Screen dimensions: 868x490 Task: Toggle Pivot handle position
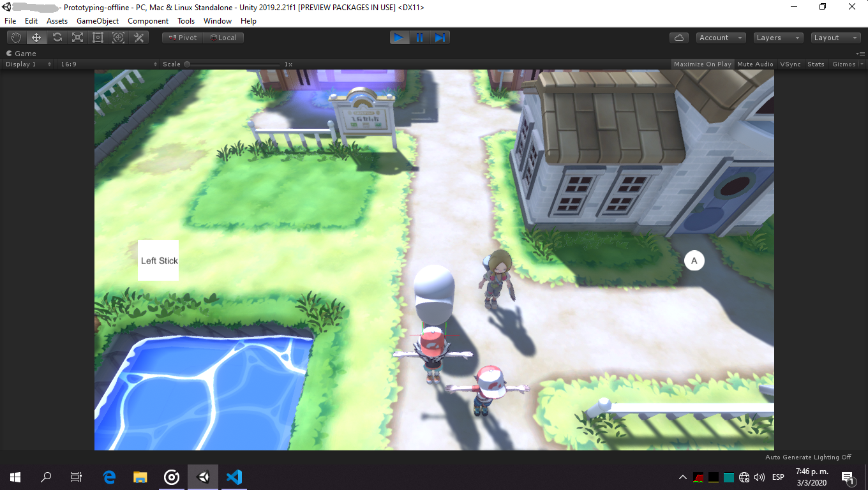183,38
